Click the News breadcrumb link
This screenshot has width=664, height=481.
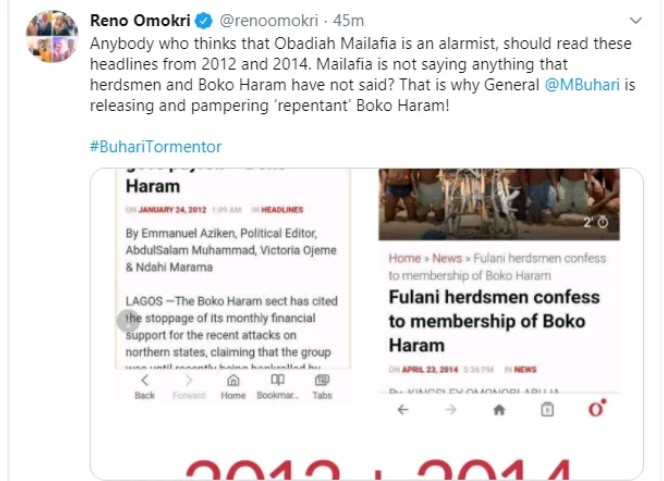tap(447, 258)
